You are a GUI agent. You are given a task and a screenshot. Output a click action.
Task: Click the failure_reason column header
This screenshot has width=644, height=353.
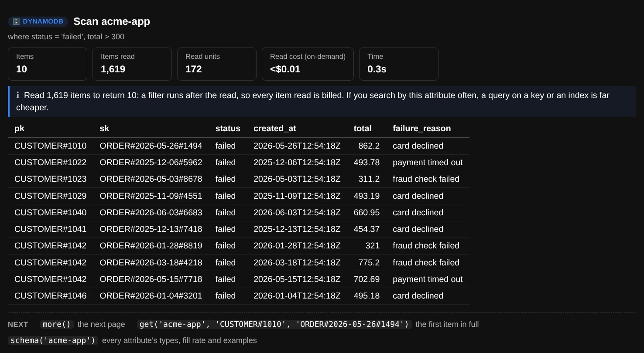tap(422, 129)
